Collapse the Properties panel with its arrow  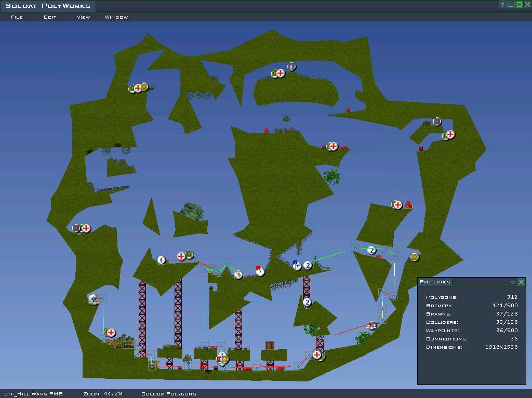click(513, 282)
